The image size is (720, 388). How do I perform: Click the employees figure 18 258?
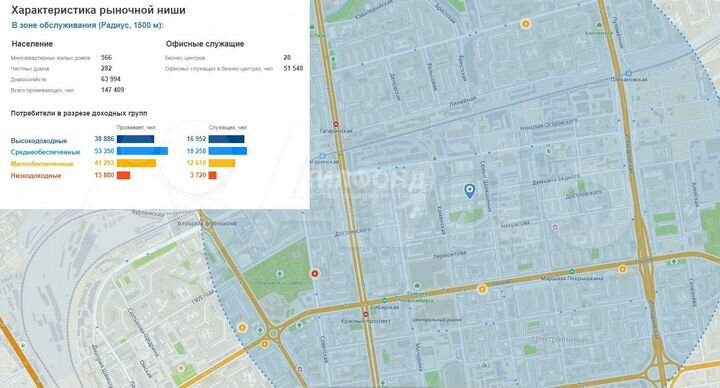click(x=196, y=151)
